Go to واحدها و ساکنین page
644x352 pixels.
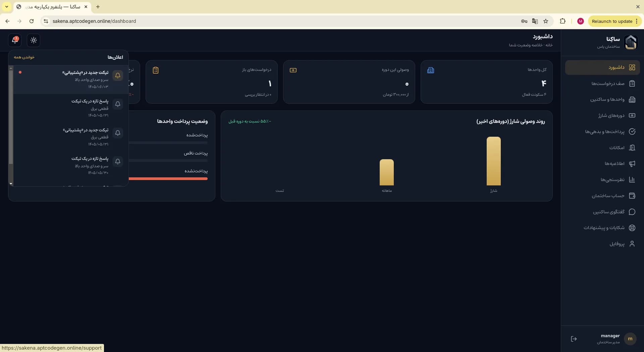[602, 99]
